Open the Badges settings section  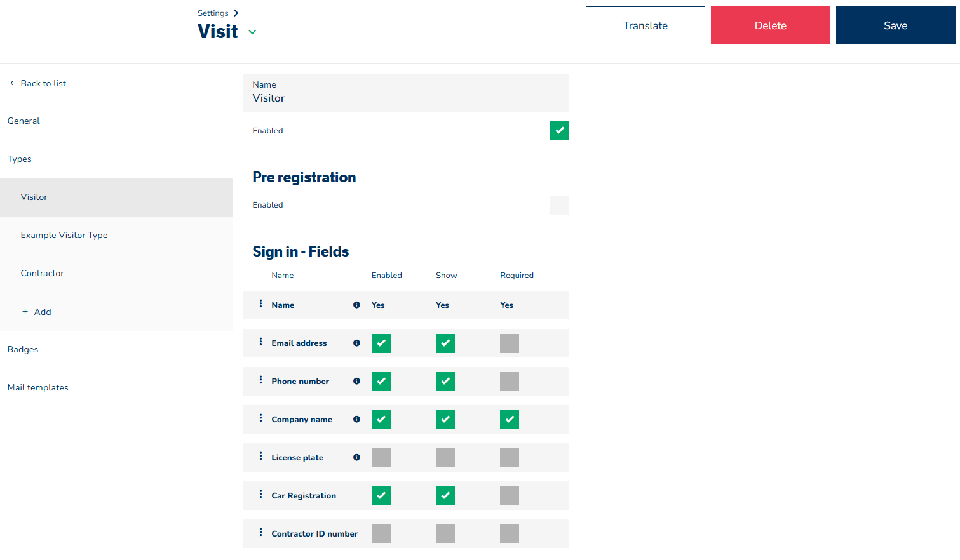(x=23, y=349)
